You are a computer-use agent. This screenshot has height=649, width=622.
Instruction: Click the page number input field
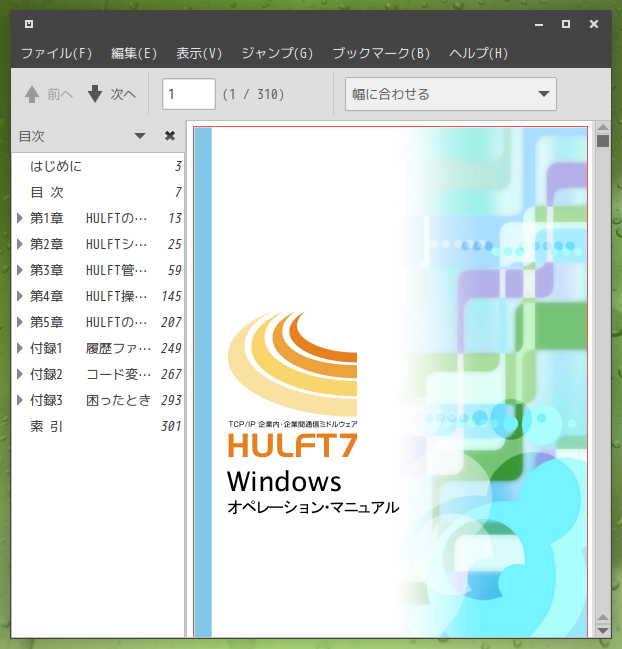pos(189,94)
